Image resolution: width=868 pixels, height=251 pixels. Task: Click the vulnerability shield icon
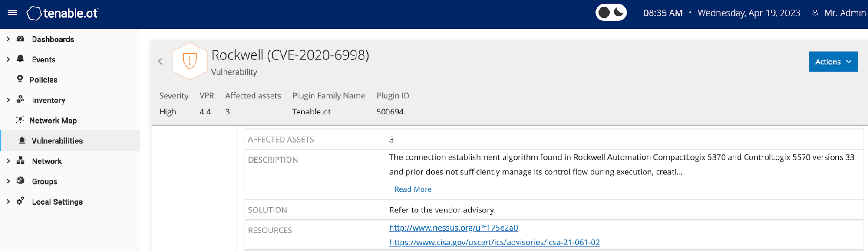click(x=190, y=61)
